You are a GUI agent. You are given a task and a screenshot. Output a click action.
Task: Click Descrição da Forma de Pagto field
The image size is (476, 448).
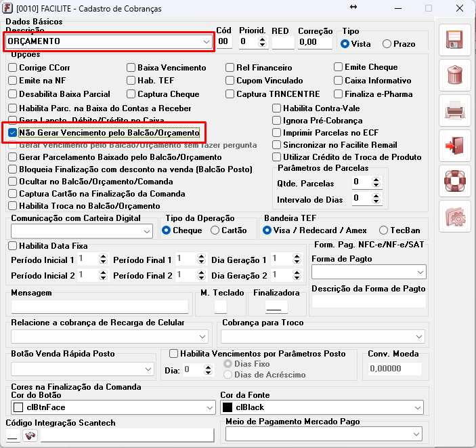pos(369,302)
